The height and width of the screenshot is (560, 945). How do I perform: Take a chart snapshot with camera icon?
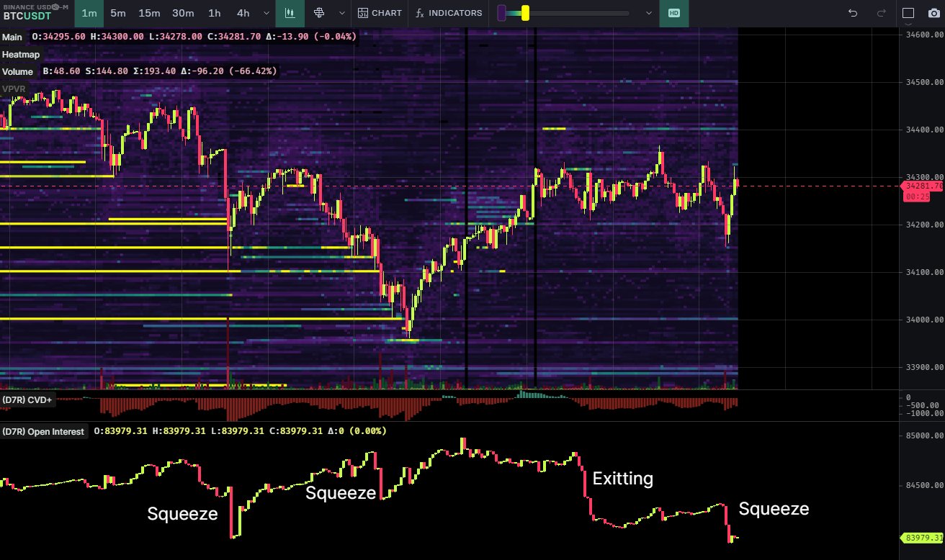click(x=933, y=13)
